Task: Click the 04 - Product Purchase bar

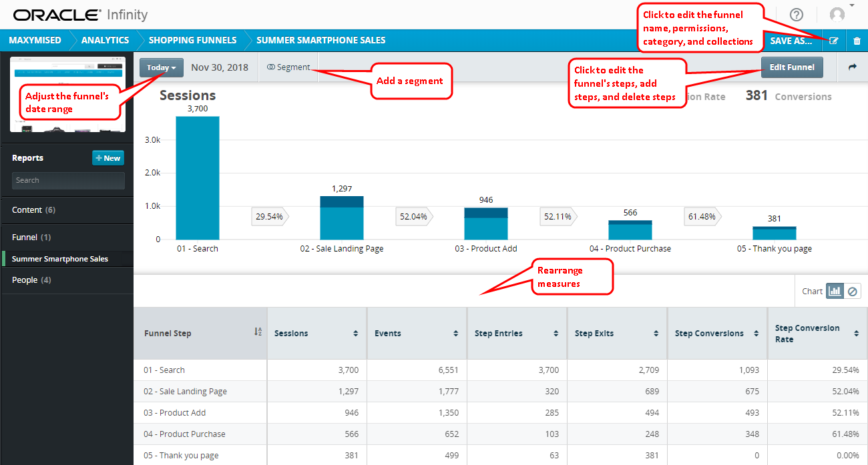Action: [x=630, y=229]
